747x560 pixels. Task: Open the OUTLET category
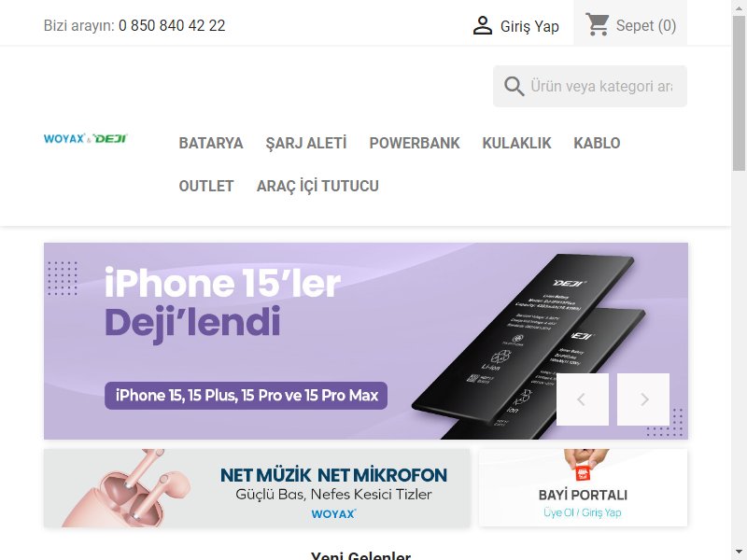coord(206,186)
